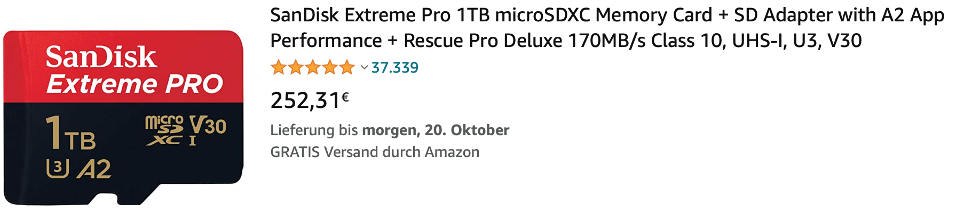The height and width of the screenshot is (219, 980).
Task: Click the euro symbol next to the price
Action: point(345,97)
